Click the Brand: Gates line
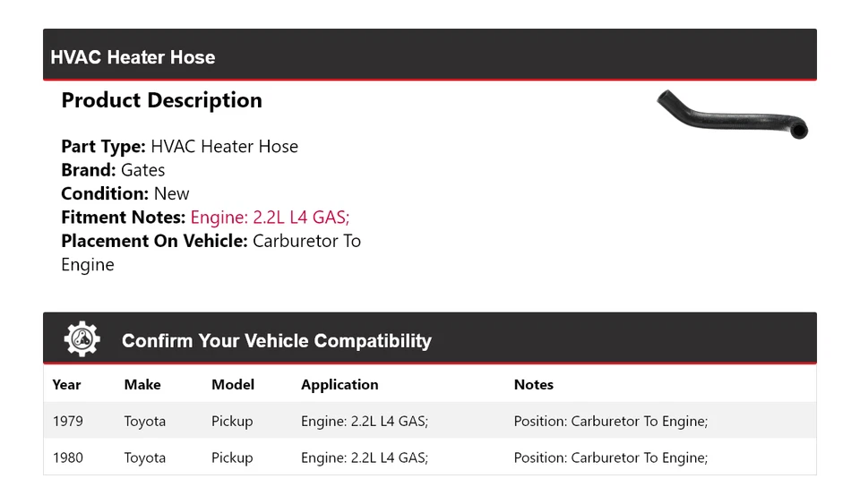Screen dimensions: 860x504 pos(113,170)
